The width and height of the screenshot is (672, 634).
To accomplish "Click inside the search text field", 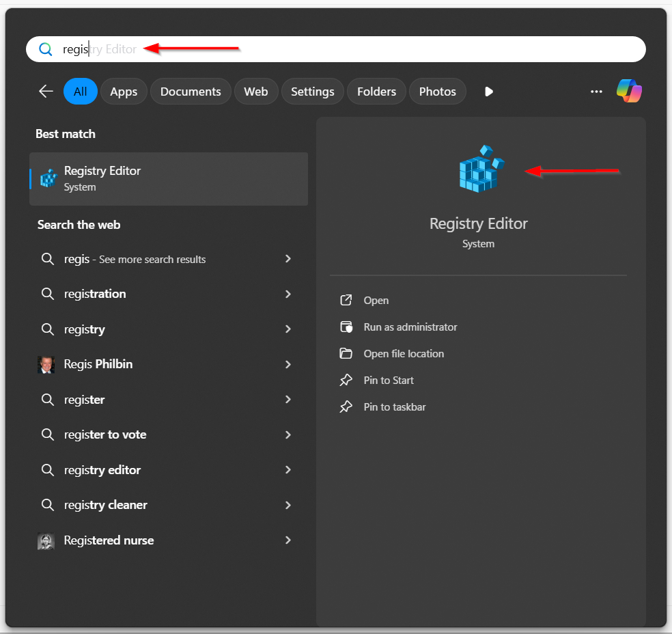I will (x=335, y=49).
